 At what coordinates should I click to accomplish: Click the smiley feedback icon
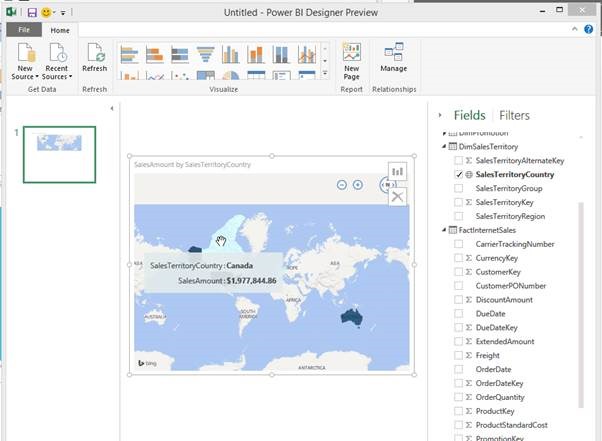point(46,13)
